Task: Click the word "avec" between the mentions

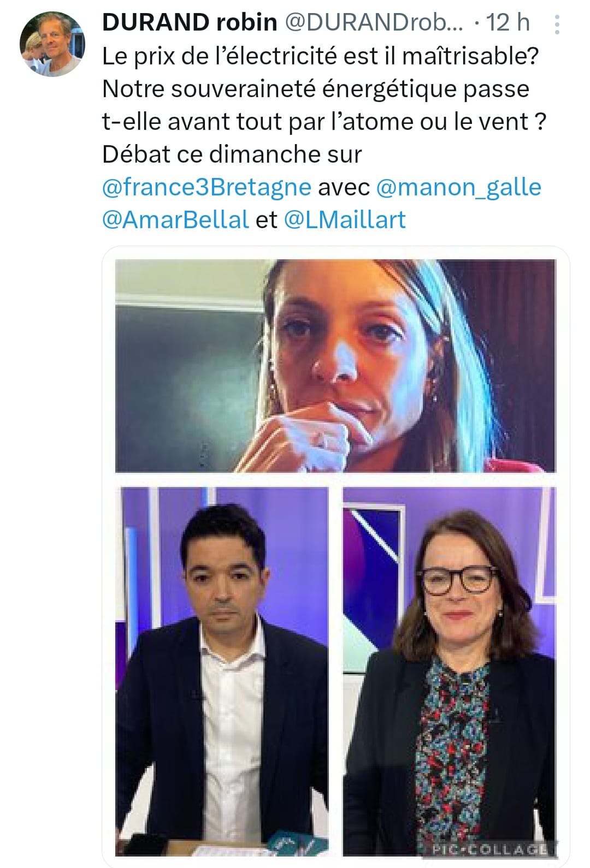Action: pyautogui.click(x=344, y=188)
